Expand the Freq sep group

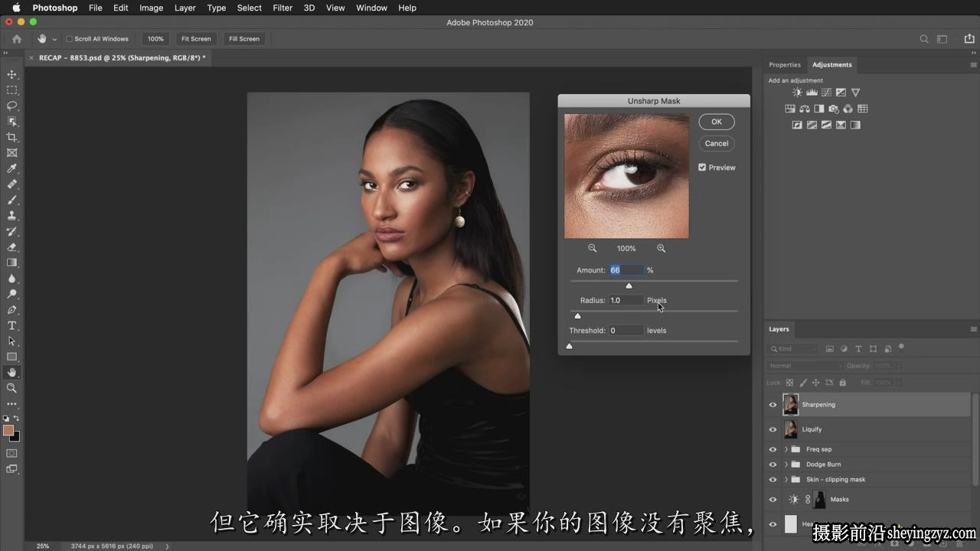786,449
